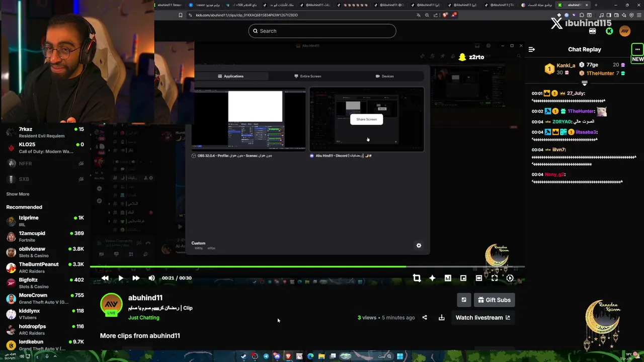Viewport: 644px width, 362px height.
Task: Click the 1TheHunter username in chat replay
Action: coord(581,111)
